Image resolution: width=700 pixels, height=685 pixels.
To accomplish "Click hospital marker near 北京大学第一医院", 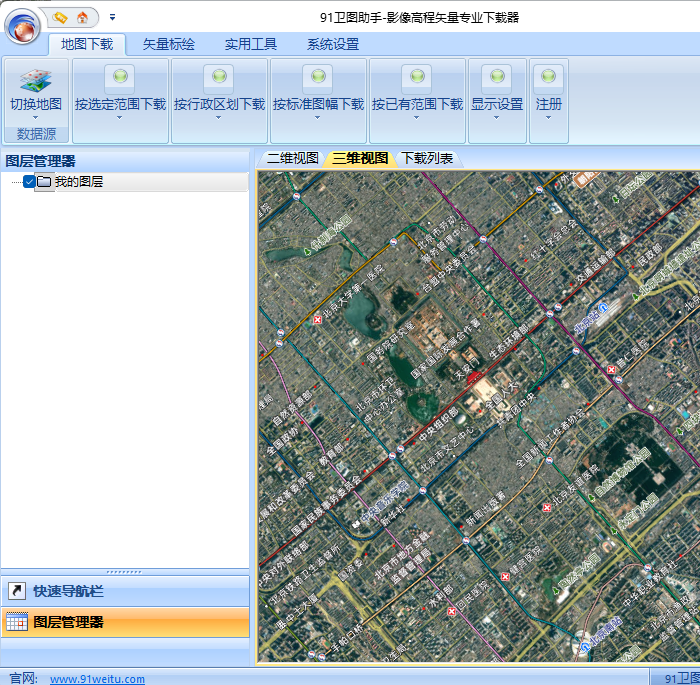I will pyautogui.click(x=317, y=320).
